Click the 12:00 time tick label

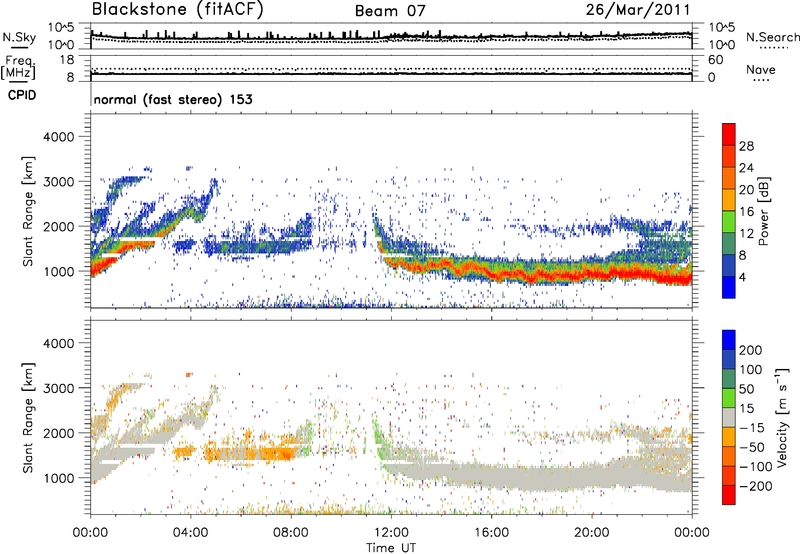391,533
